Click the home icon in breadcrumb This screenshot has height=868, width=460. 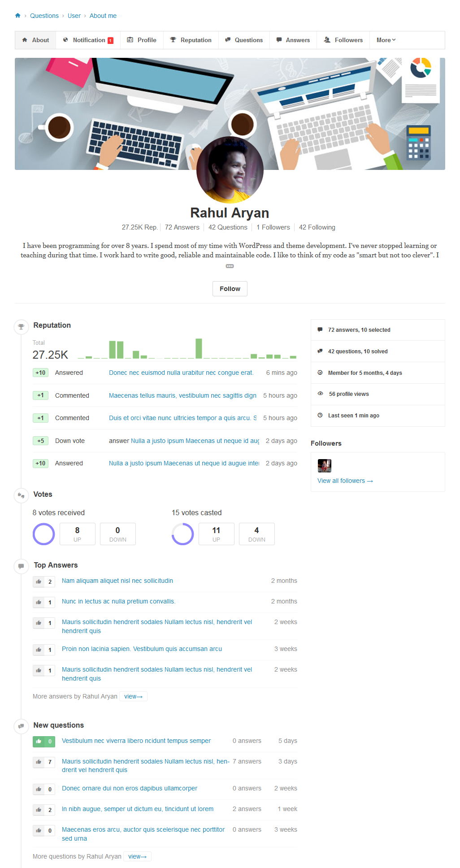pos(18,16)
